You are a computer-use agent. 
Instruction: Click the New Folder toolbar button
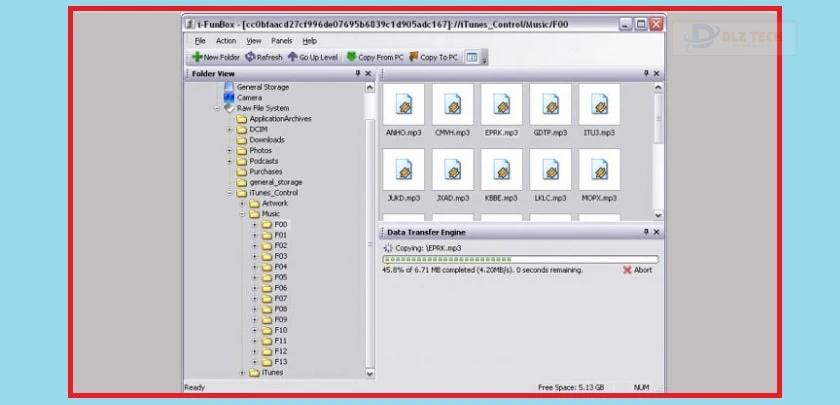coord(216,57)
